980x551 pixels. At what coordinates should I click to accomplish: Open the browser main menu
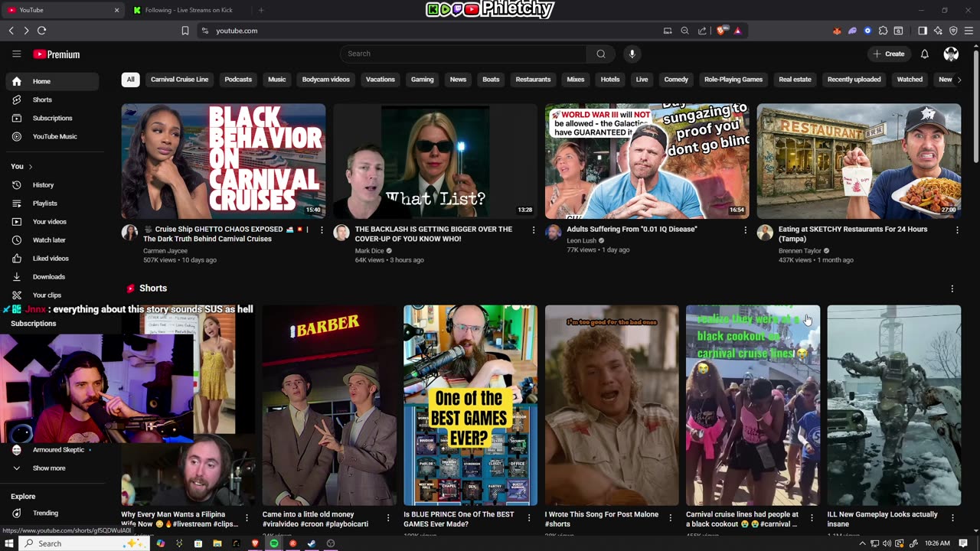tap(969, 31)
